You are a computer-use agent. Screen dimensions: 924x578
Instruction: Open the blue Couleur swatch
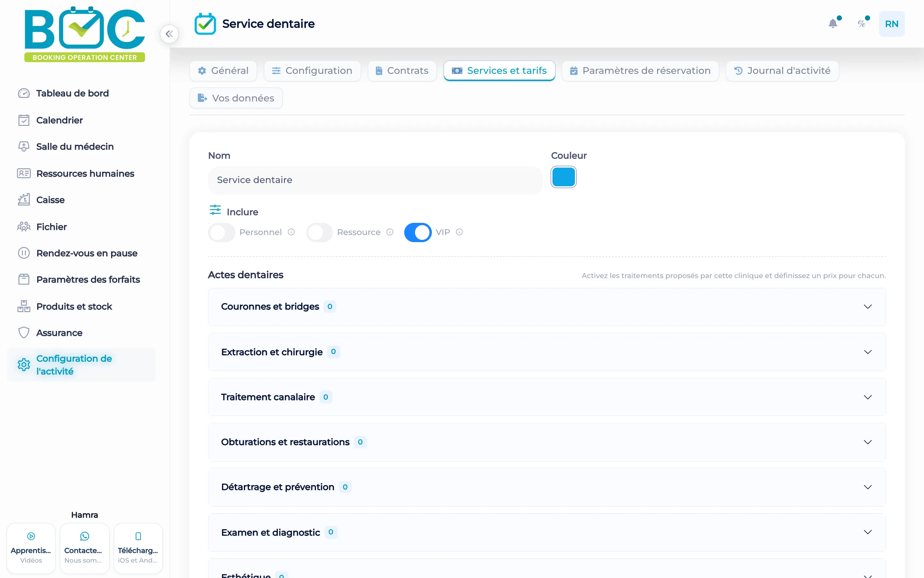564,177
